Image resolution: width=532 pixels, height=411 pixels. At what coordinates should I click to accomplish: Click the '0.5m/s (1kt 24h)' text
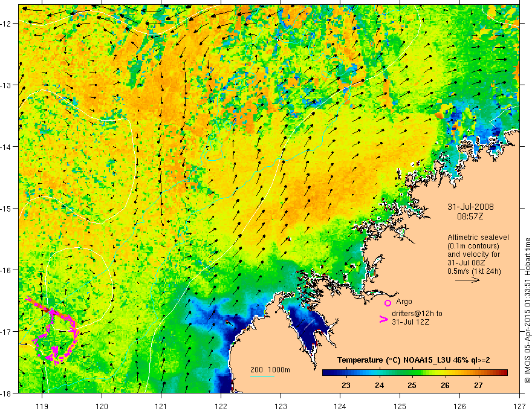pos(474,271)
